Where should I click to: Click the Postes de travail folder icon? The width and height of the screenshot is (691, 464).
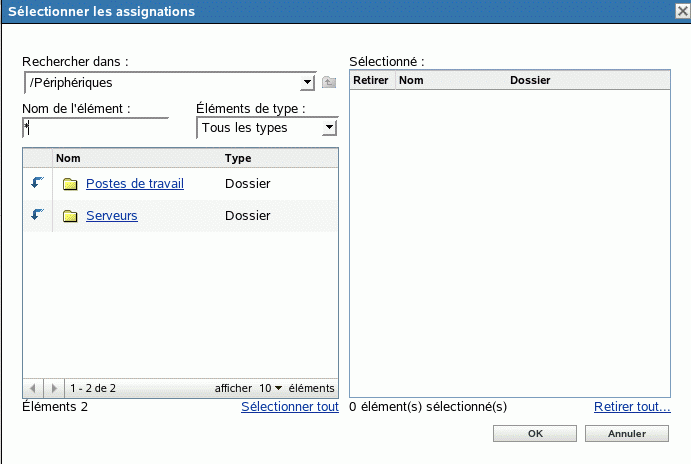tap(70, 184)
